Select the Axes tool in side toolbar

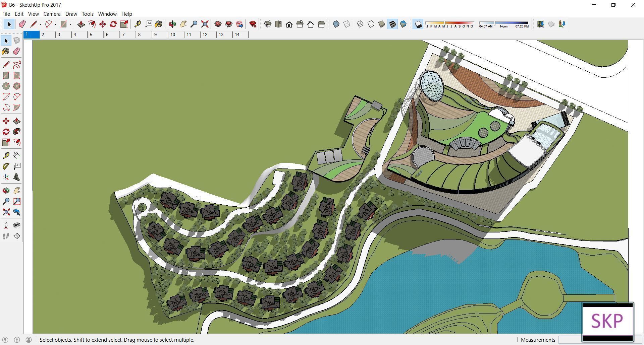click(6, 177)
